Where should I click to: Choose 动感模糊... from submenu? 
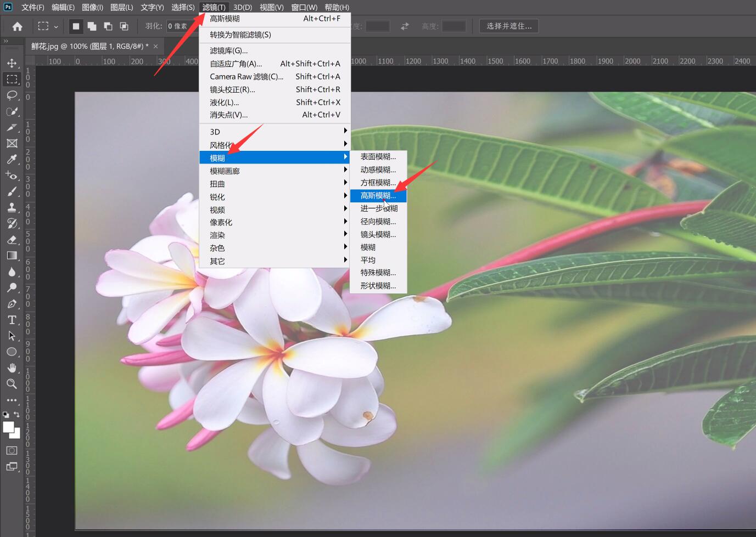(x=378, y=169)
